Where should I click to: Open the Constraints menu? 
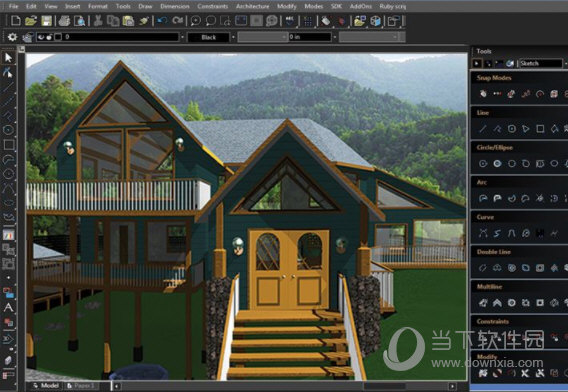tap(213, 6)
